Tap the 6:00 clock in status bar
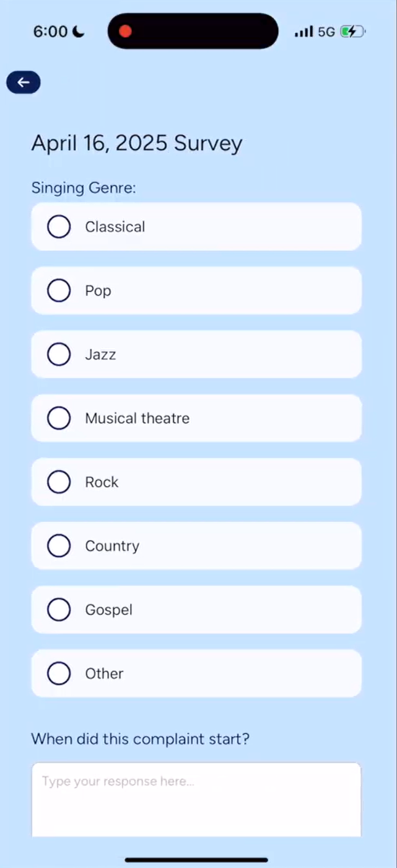The width and height of the screenshot is (397, 868). click(x=50, y=32)
